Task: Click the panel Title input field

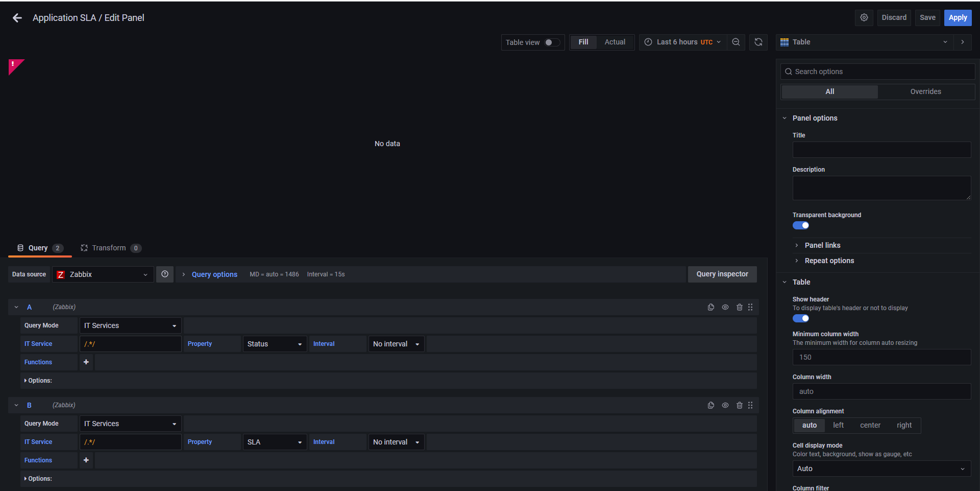Action: [881, 150]
